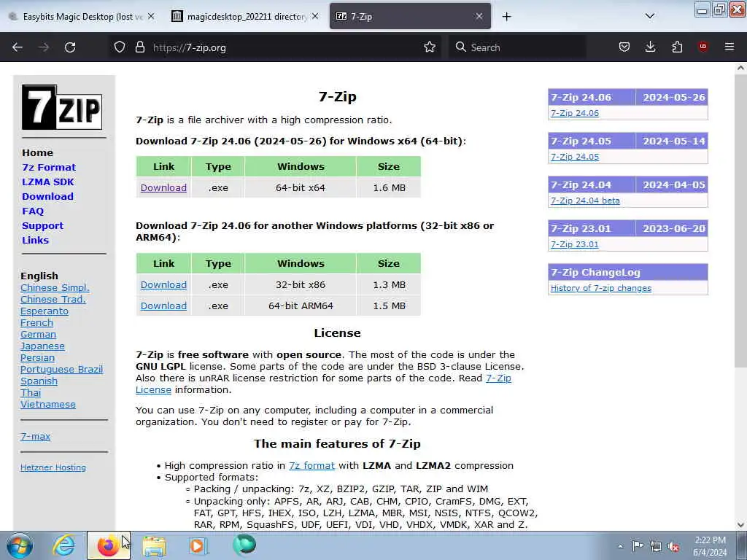Open the Firefox downloads panel
The image size is (747, 560).
pyautogui.click(x=650, y=47)
